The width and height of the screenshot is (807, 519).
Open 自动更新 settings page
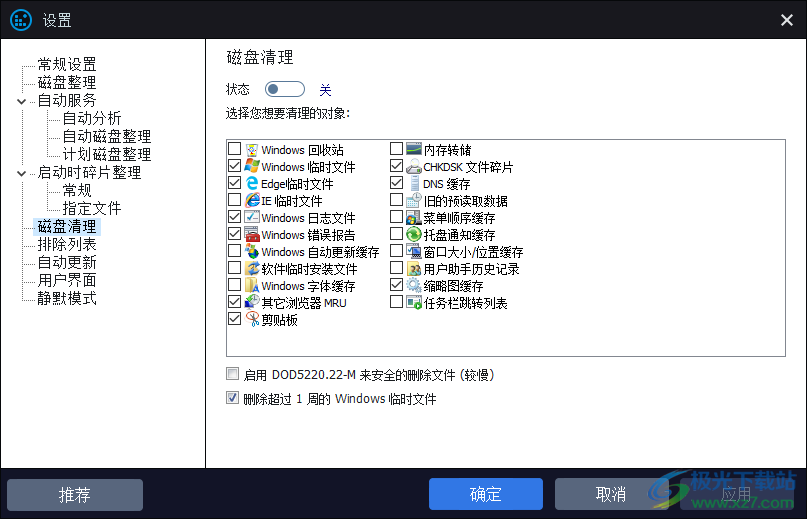[x=67, y=263]
